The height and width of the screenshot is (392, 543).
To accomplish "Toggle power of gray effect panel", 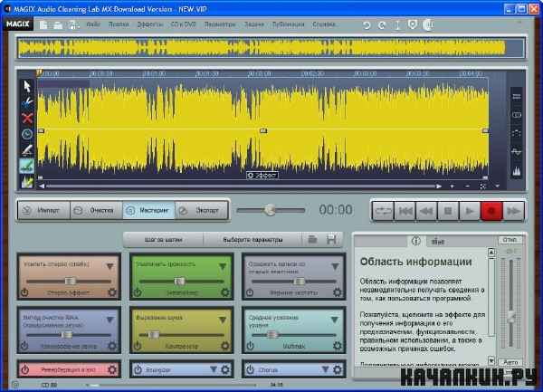I will 250,292.
